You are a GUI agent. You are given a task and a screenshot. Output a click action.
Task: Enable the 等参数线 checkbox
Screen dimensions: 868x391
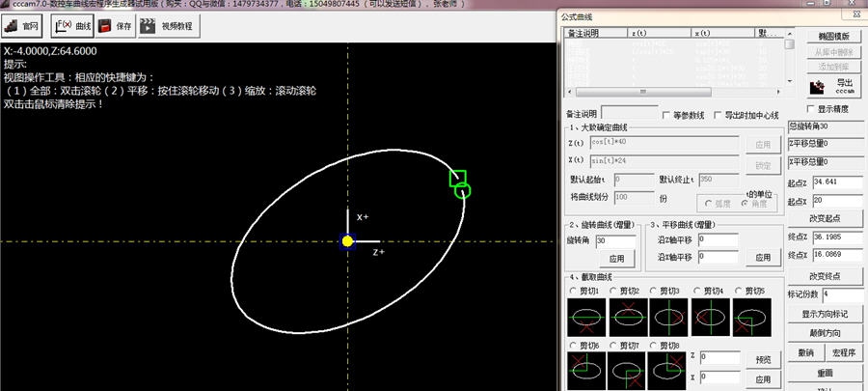tap(665, 115)
